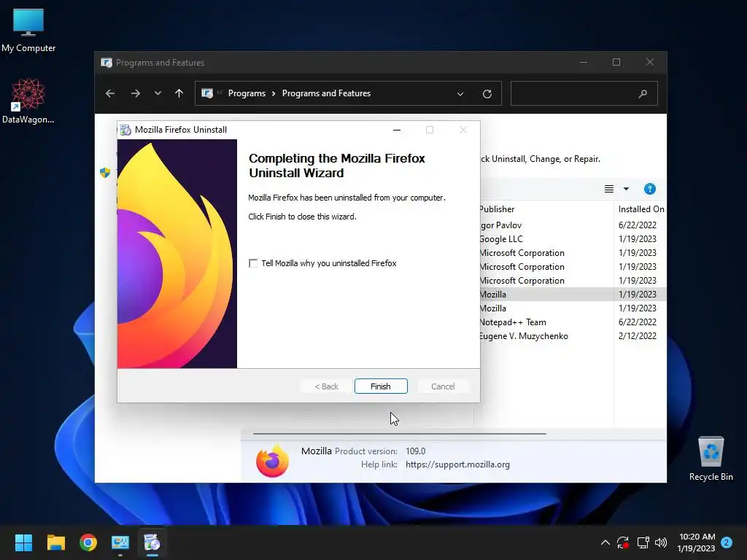Select the Igor Pavlov publisher row
747x560 pixels.
500,225
